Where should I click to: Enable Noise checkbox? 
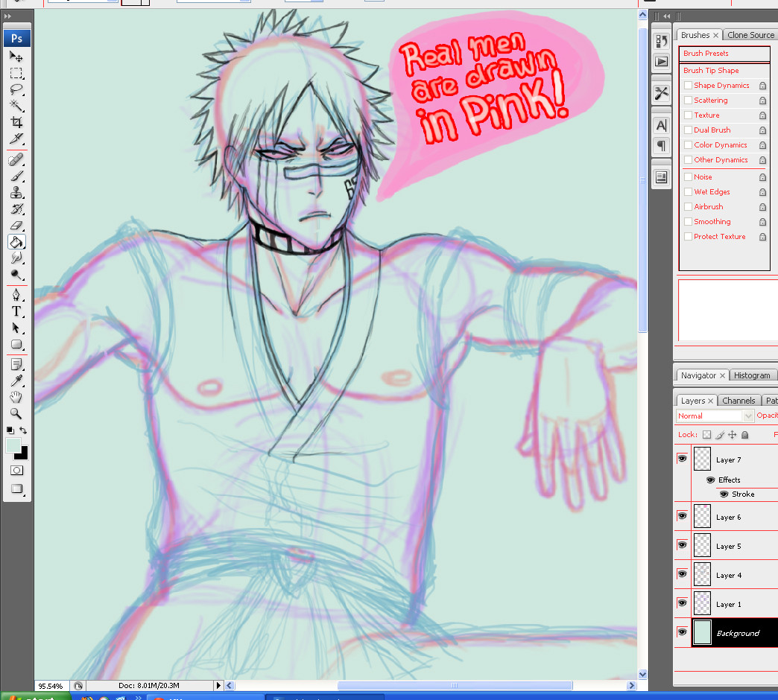(688, 177)
